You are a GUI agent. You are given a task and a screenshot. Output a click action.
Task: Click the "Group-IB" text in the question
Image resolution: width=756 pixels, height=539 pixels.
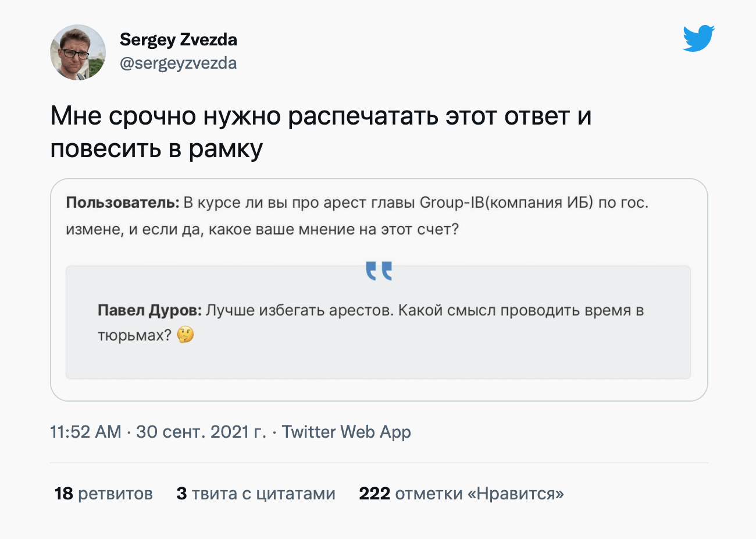click(x=451, y=203)
